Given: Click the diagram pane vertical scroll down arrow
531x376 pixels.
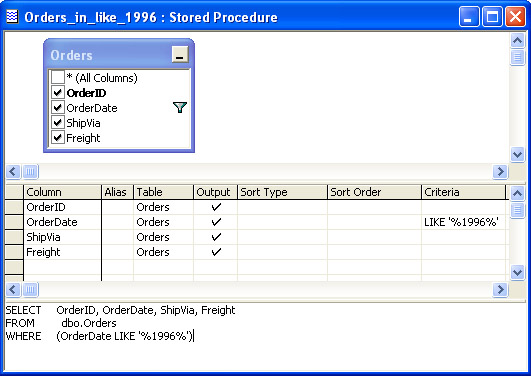Looking at the screenshot, I should pyautogui.click(x=517, y=155).
